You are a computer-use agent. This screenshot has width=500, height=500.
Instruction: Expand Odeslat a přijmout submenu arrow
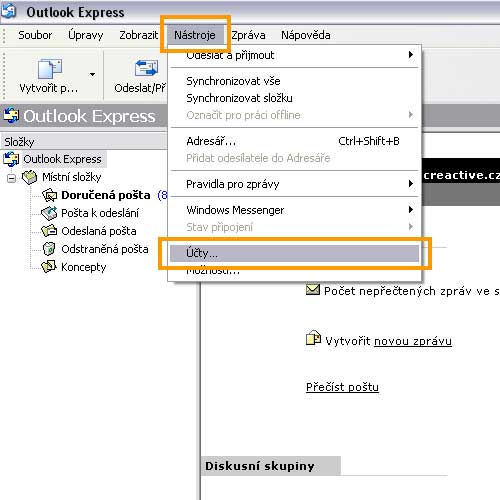pos(411,55)
